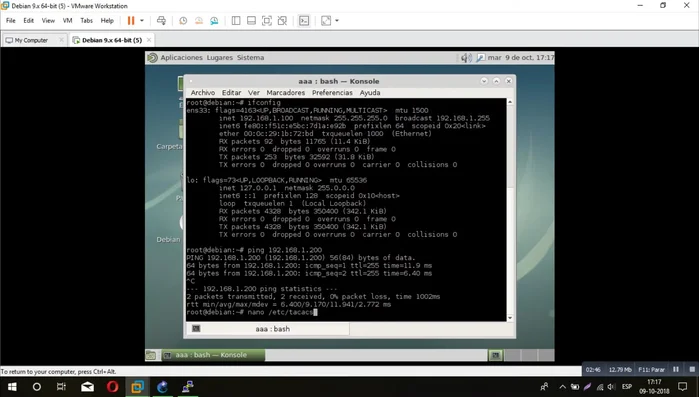This screenshot has width=699, height=397.
Task: Open the Mail app from taskbar
Action: [x=87, y=387]
